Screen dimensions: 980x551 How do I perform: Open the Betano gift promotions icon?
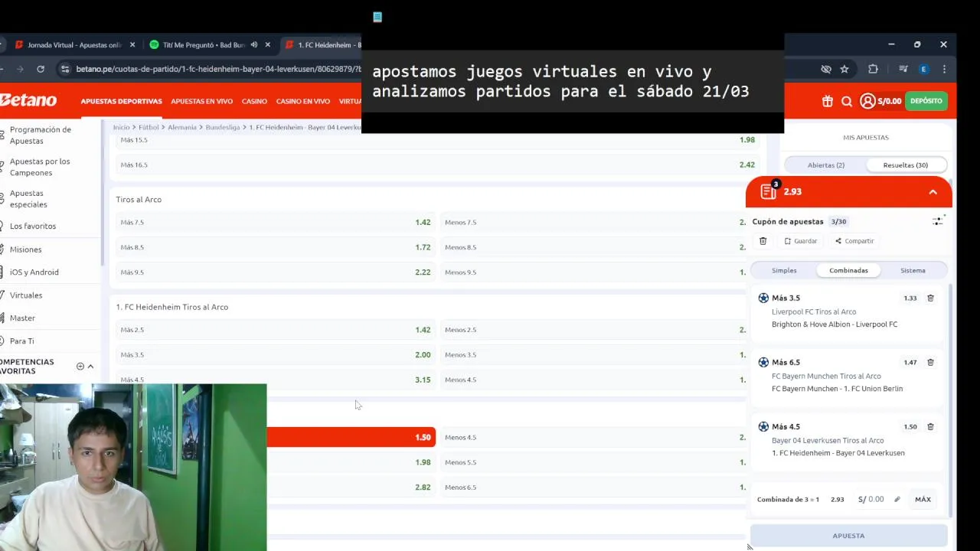[x=828, y=101]
